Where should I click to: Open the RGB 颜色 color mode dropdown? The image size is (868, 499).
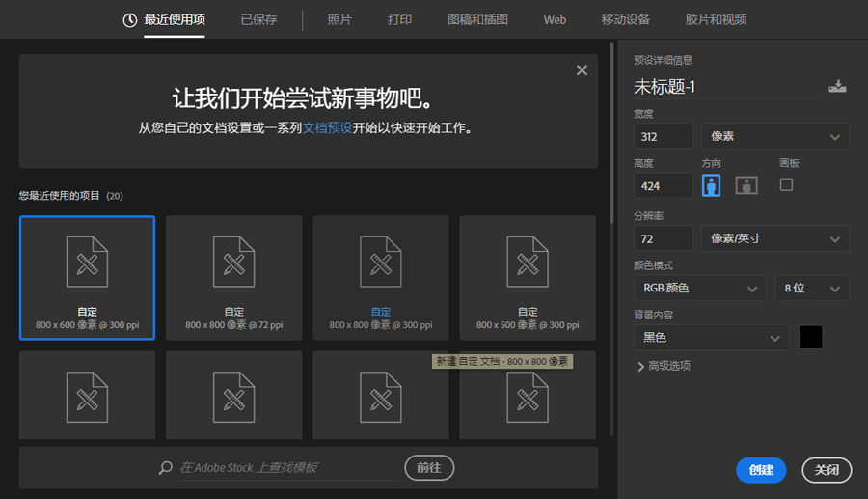click(700, 288)
